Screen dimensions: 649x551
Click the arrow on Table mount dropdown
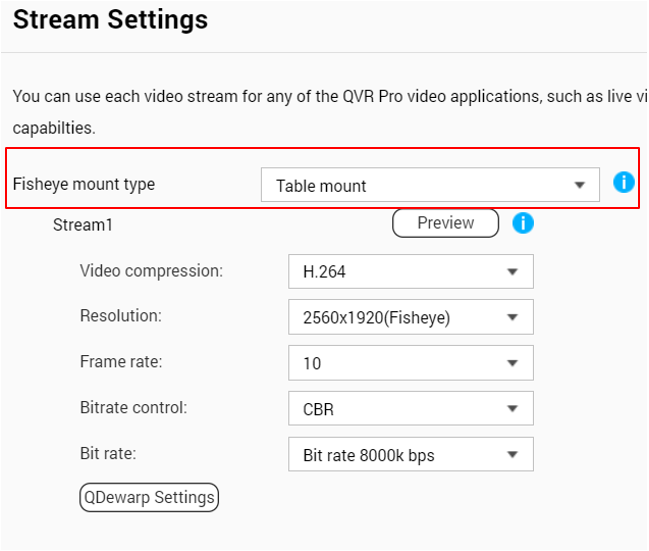(579, 185)
